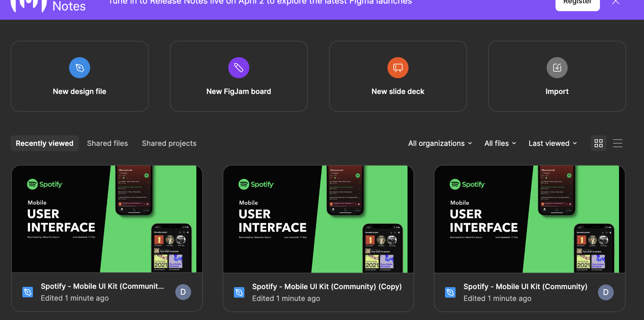Screen dimensions: 644x320
Task: Click 'Edited 1 minute ago' on the '(Copy)' card
Action: pos(286,298)
